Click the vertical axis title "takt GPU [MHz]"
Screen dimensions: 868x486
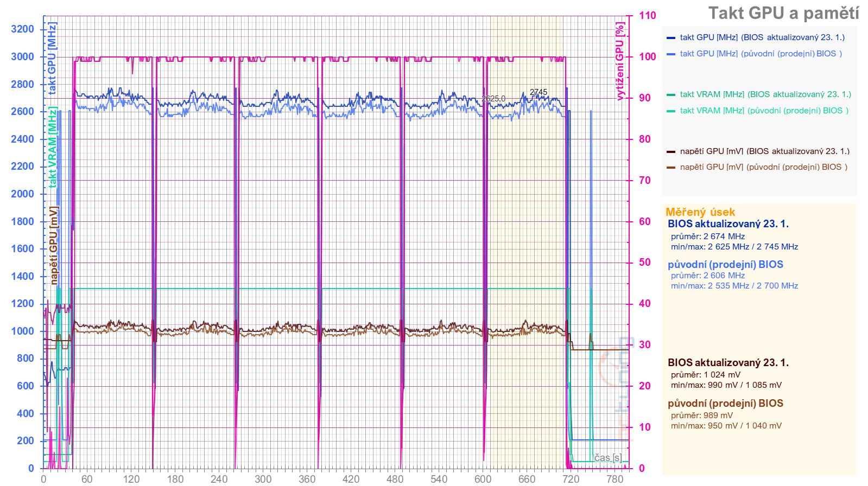[52, 58]
